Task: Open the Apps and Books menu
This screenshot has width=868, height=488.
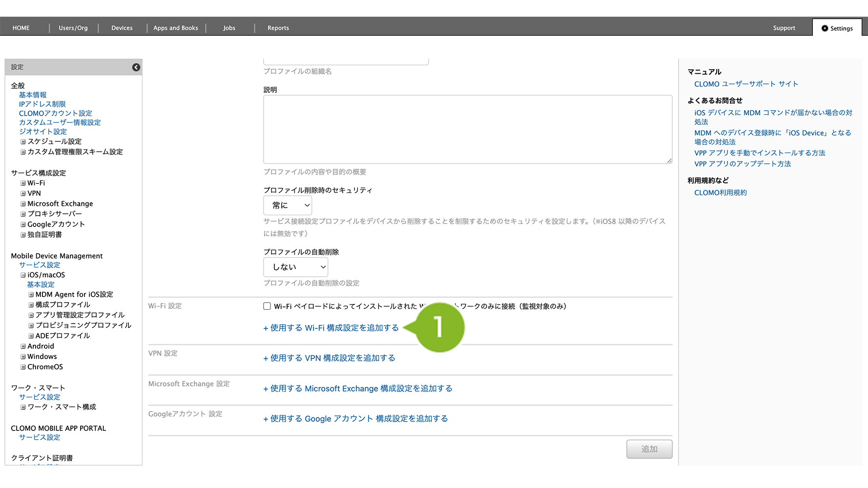Action: (x=176, y=28)
